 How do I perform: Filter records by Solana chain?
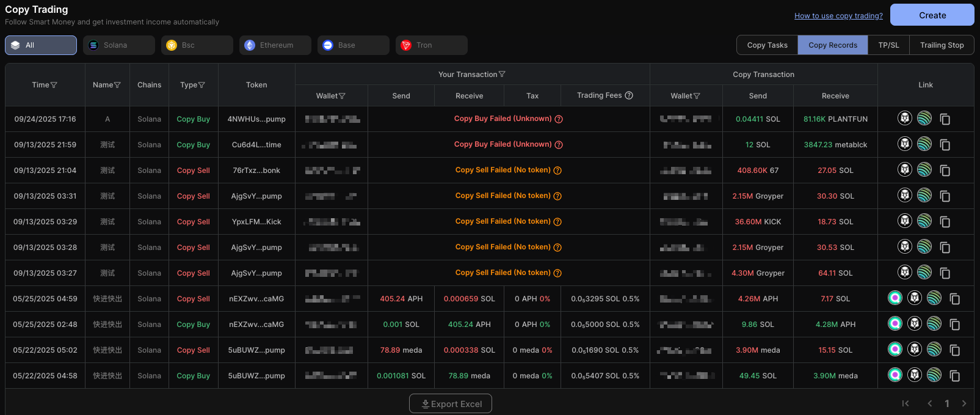pyautogui.click(x=119, y=45)
